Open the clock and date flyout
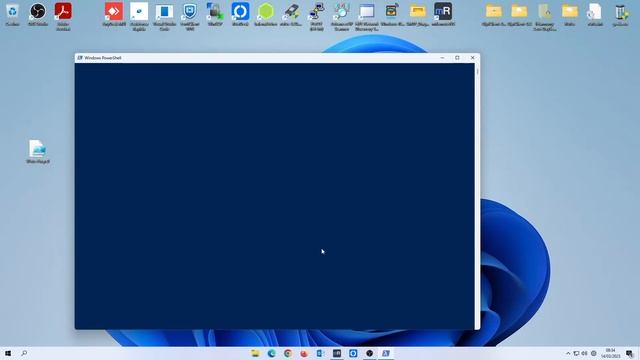Screen dimensions: 640x360 611,353
